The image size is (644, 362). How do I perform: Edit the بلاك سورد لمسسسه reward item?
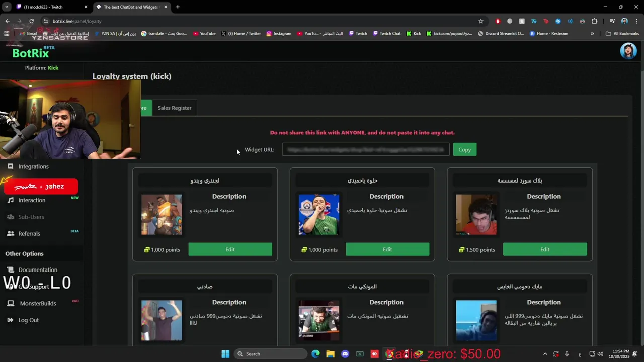(545, 249)
